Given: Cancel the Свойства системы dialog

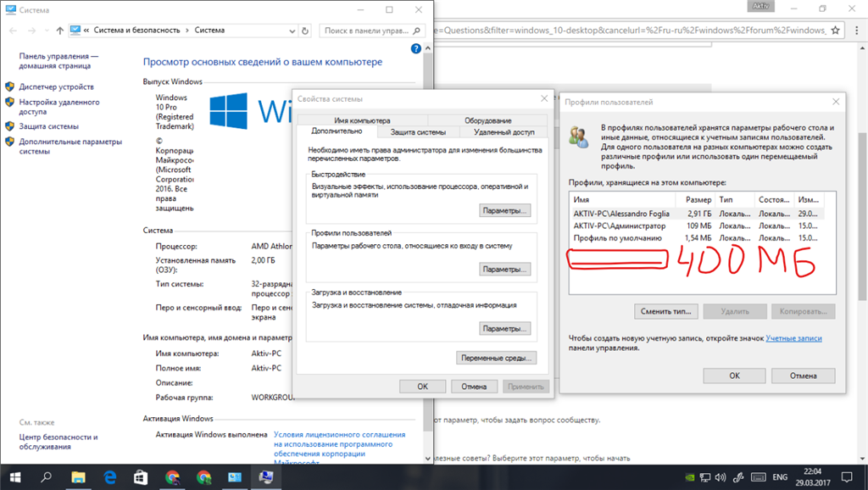Looking at the screenshot, I should pyautogui.click(x=474, y=387).
